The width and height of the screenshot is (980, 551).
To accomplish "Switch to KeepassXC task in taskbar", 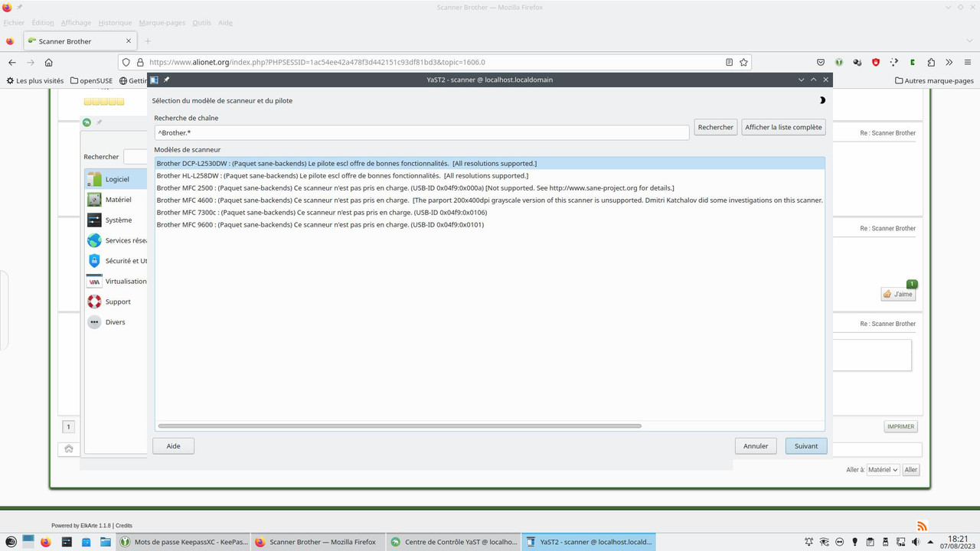I will [x=184, y=542].
